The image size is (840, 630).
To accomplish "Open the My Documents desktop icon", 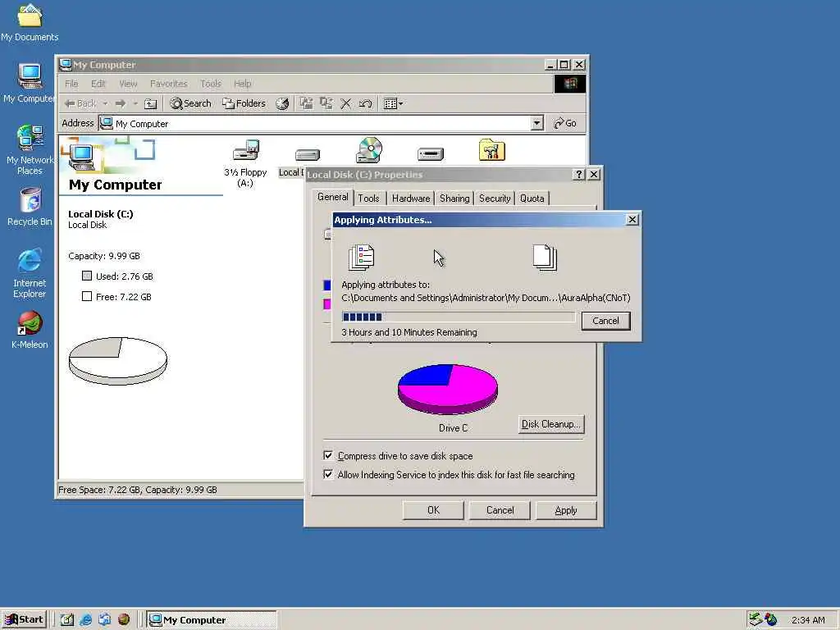I will [30, 22].
